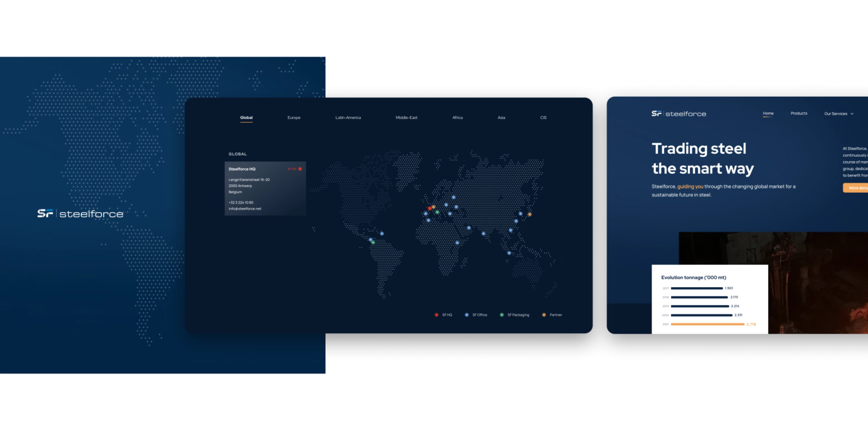Click the blue SF Office legend dot
868x431 pixels.
[x=467, y=315]
